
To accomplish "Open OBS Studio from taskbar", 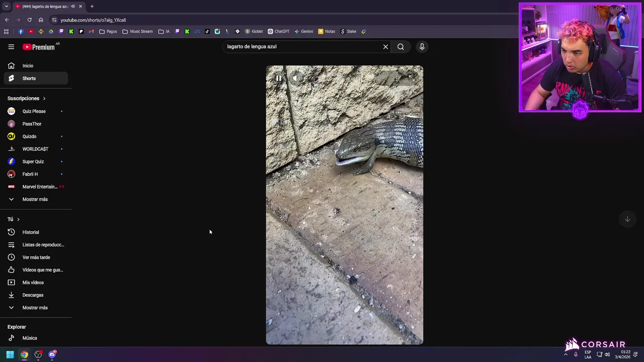I will [x=38, y=354].
